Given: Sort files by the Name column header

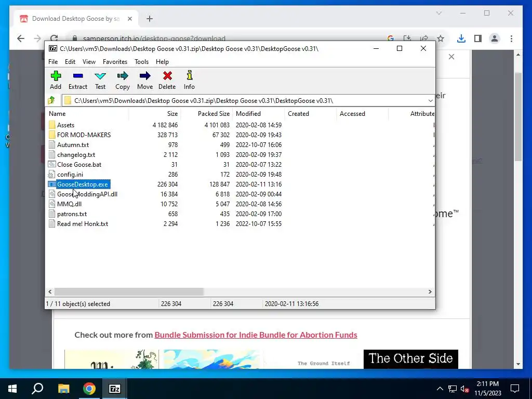Looking at the screenshot, I should pyautogui.click(x=87, y=114).
